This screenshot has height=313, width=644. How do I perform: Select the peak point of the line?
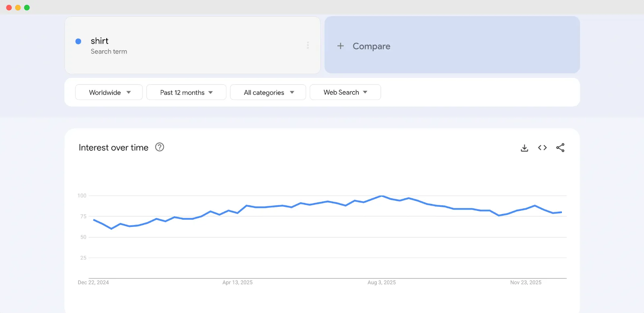click(382, 196)
